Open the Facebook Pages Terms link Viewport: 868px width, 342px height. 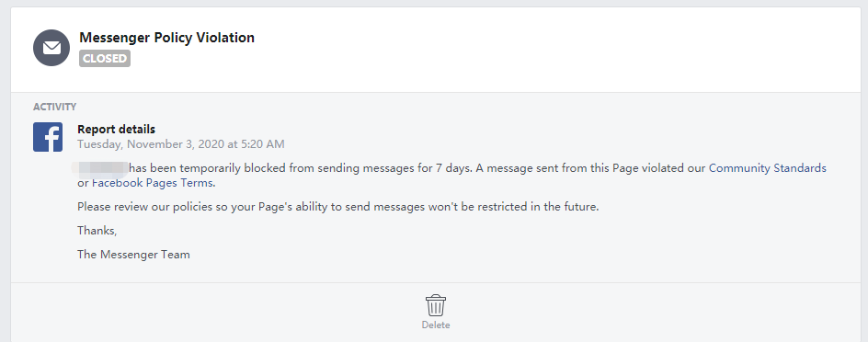tap(153, 183)
